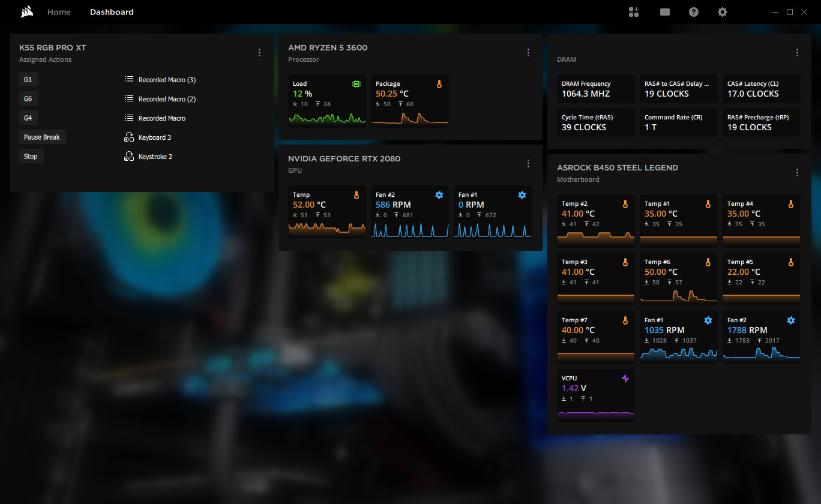The width and height of the screenshot is (821, 504).
Task: Click the RAS# Precharge 19 CLOCKS tile
Action: tap(761, 122)
